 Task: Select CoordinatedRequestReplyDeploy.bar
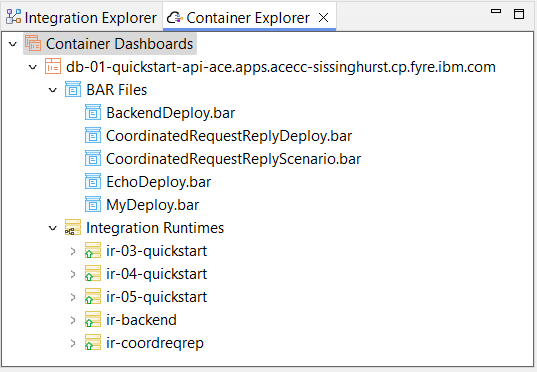229,136
